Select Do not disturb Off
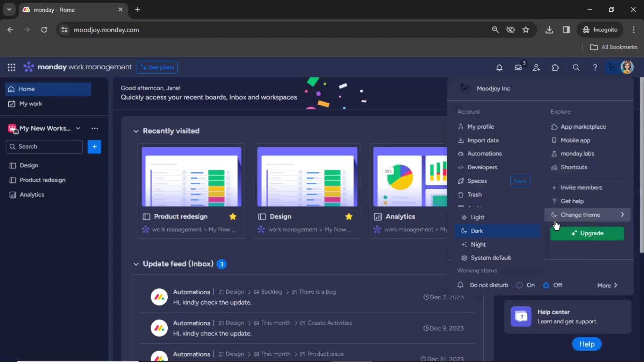Viewport: 644px width, 362px height. coord(546,285)
